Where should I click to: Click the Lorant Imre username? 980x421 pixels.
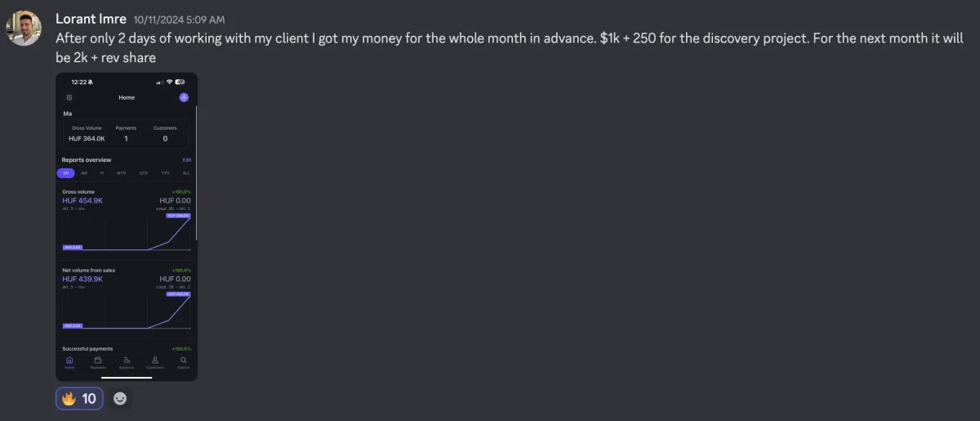[x=91, y=18]
